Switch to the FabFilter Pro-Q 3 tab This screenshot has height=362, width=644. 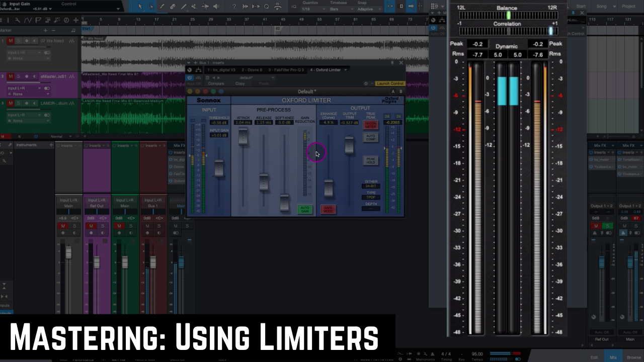(x=286, y=70)
